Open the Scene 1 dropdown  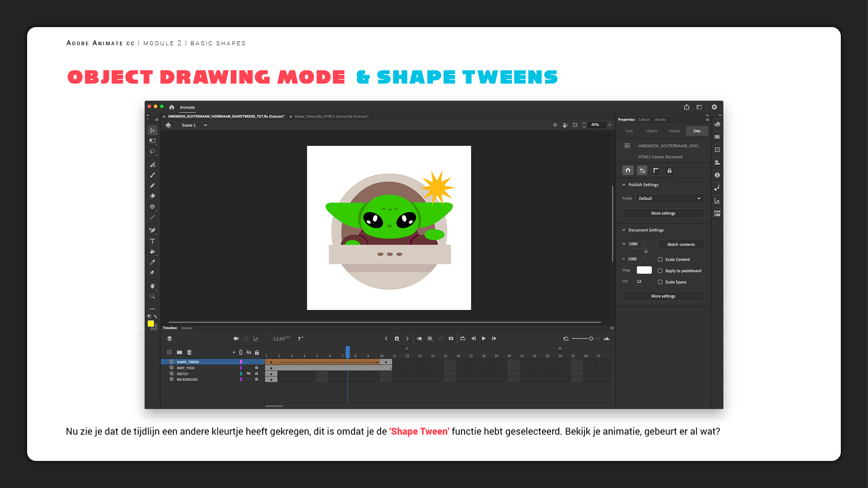click(x=205, y=125)
